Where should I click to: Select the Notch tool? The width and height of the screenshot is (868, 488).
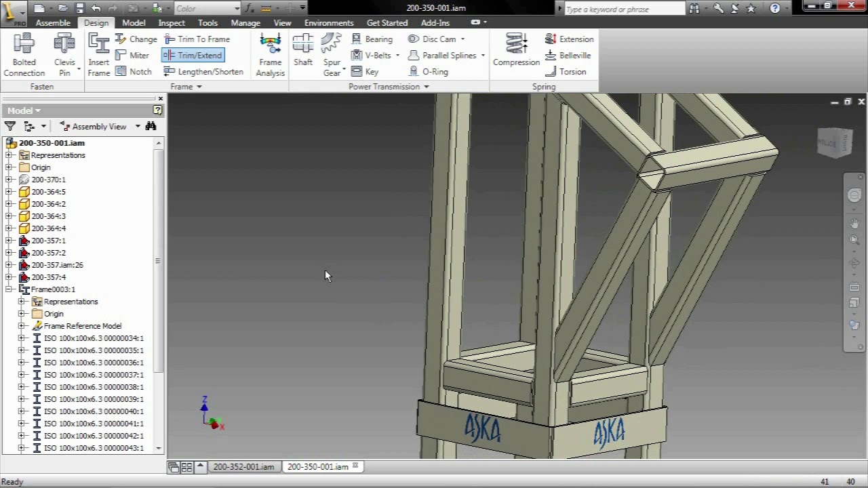coord(133,72)
